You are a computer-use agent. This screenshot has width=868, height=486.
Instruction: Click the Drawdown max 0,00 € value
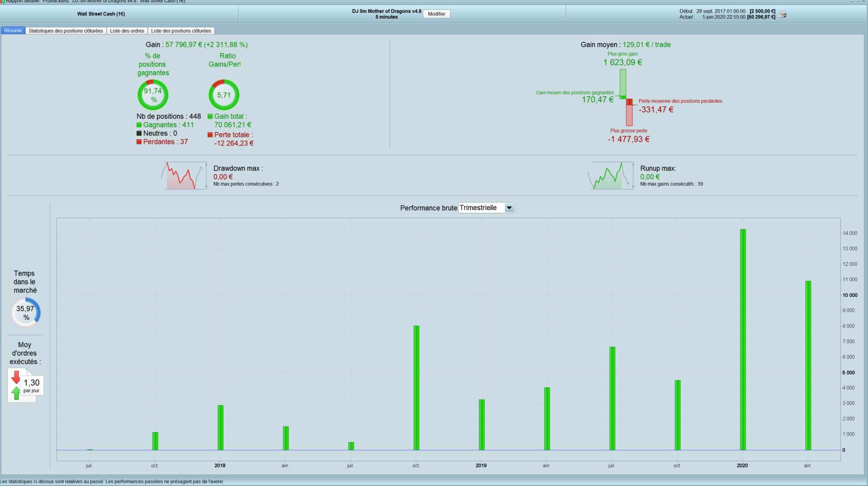coord(223,177)
